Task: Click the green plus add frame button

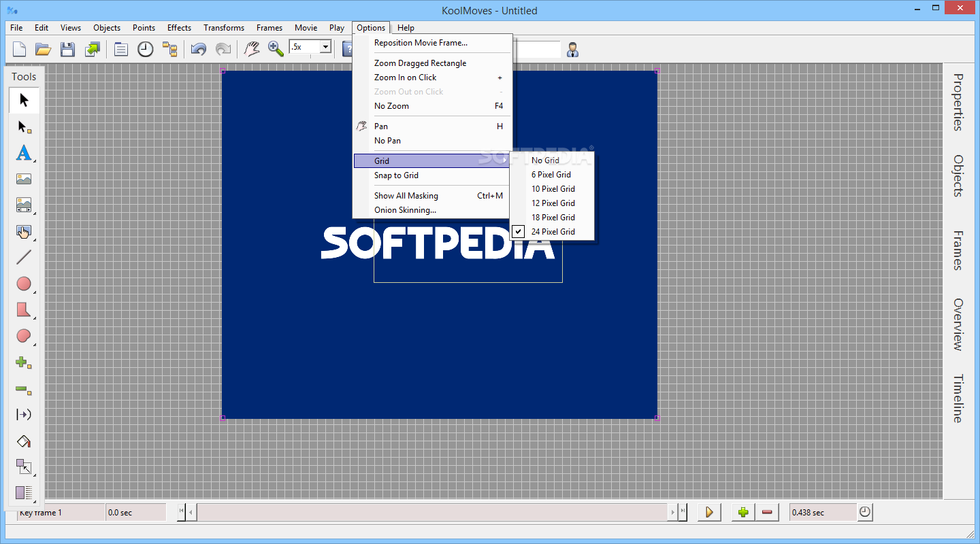Action: point(743,512)
